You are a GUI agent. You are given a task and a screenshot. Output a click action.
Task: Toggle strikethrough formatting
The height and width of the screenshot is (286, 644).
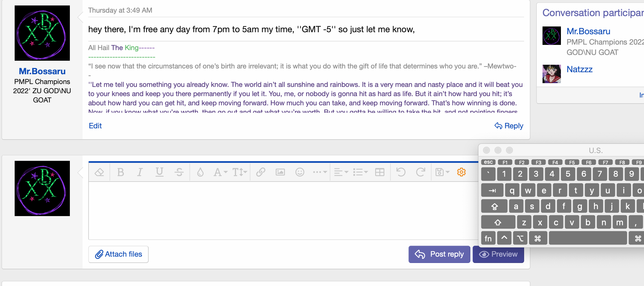(179, 172)
